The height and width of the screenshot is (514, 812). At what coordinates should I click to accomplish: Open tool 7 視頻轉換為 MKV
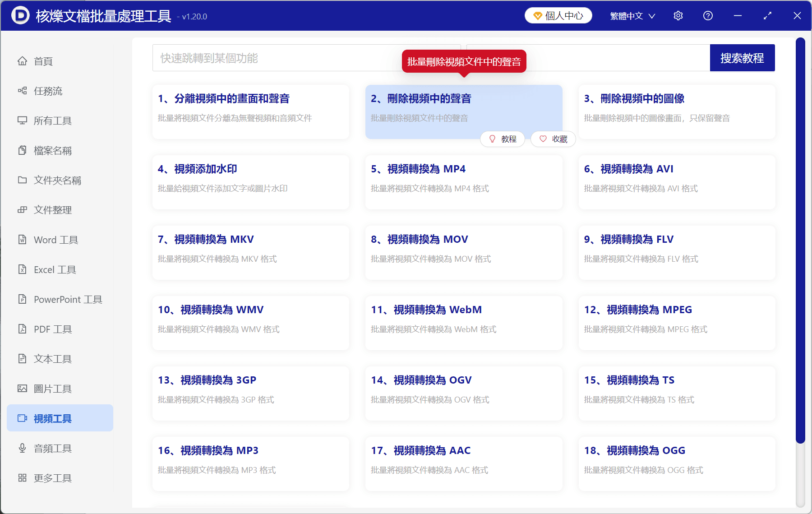[251, 253]
